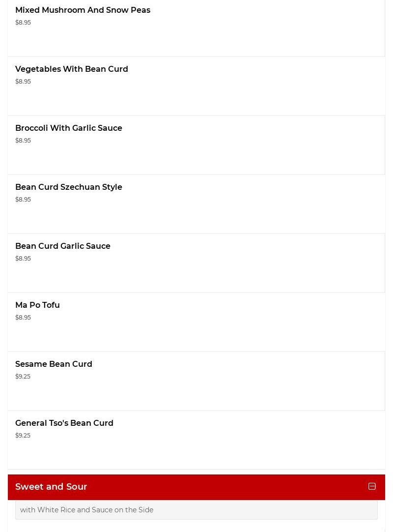393x532 pixels.
Task: Click the Sweet and Sour category header title
Action: [x=51, y=487]
